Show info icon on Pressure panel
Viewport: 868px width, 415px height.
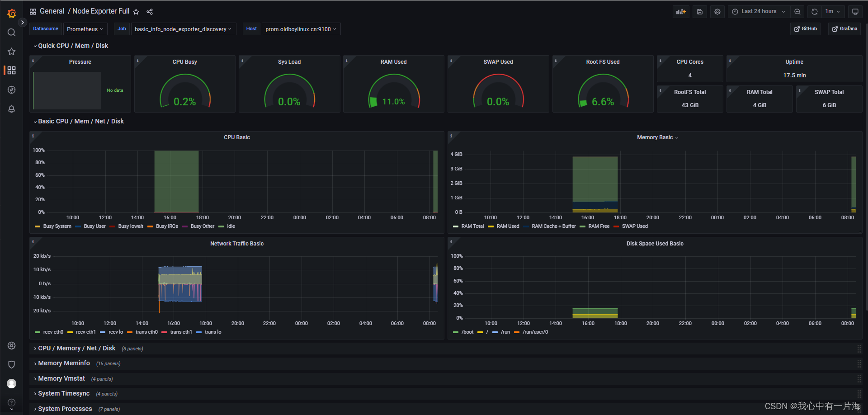33,60
